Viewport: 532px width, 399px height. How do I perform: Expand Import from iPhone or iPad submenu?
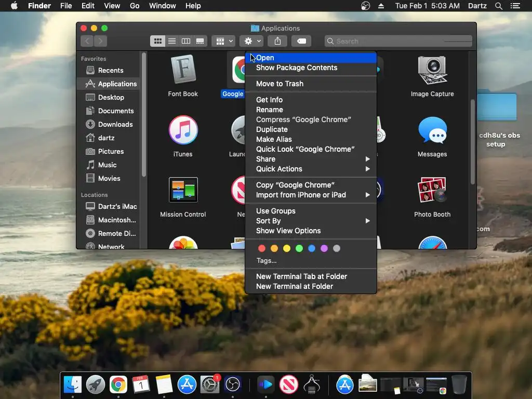(x=311, y=195)
